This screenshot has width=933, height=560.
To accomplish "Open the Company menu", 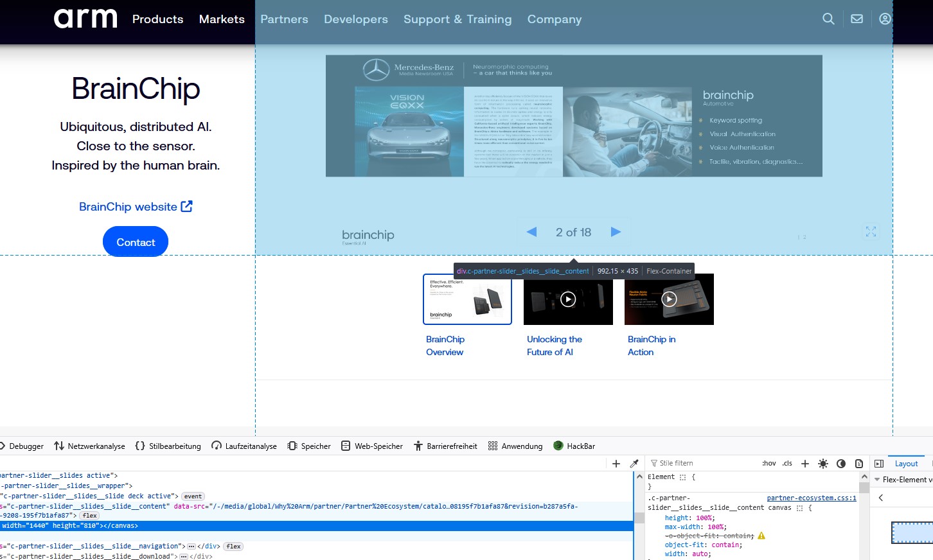I will click(555, 19).
